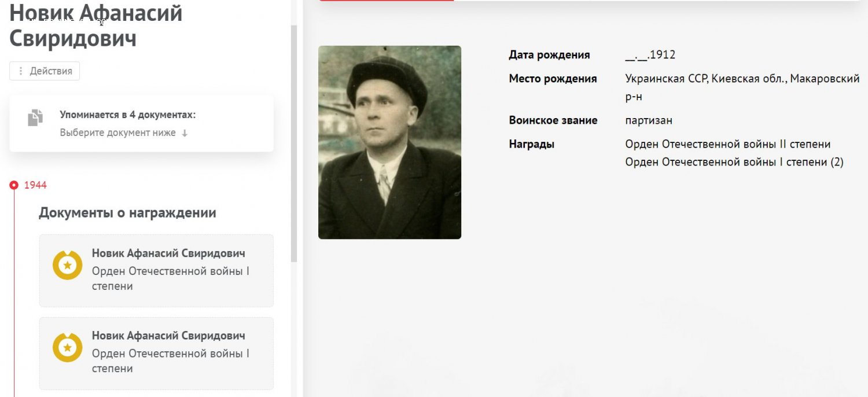Click the birthplace value Украинская ССР, Киевская обл.

[742, 87]
